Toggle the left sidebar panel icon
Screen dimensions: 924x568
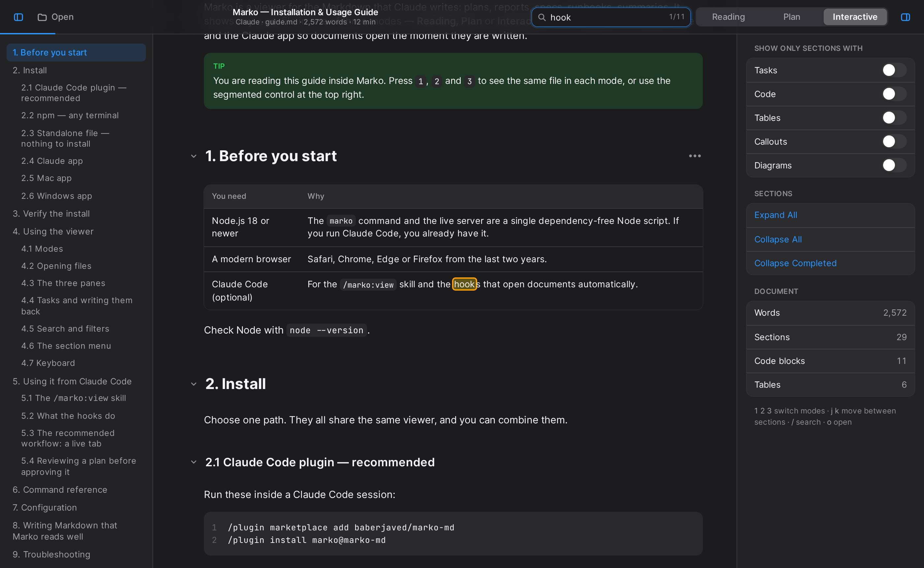click(x=18, y=17)
